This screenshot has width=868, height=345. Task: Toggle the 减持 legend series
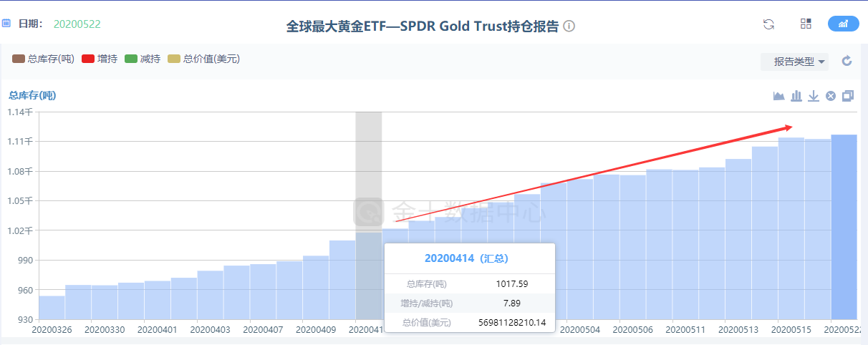click(x=143, y=59)
